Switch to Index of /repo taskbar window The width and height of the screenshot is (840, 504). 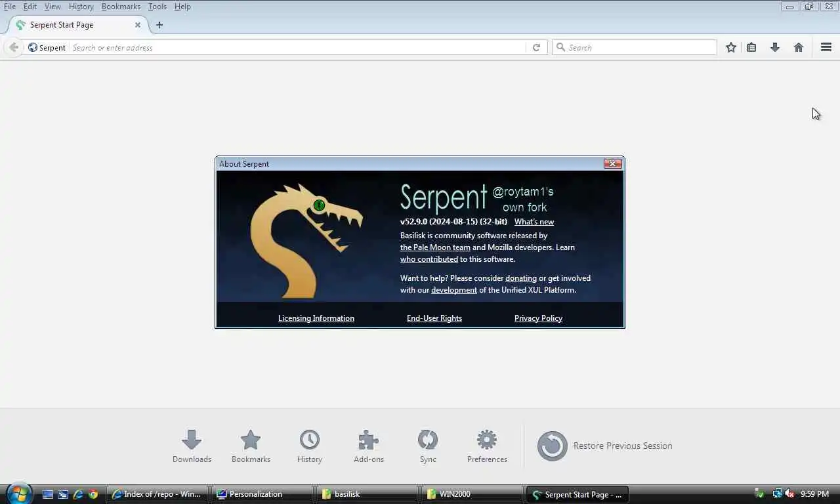click(x=157, y=494)
